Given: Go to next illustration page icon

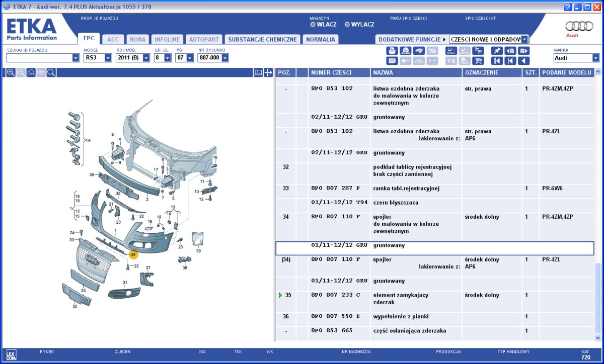Looking at the screenshot, I should (x=523, y=51).
